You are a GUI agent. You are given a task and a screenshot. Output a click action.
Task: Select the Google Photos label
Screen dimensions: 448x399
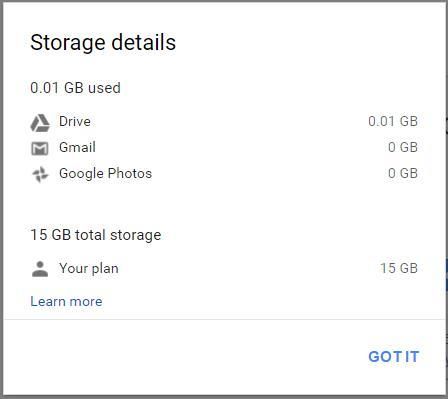coord(105,173)
